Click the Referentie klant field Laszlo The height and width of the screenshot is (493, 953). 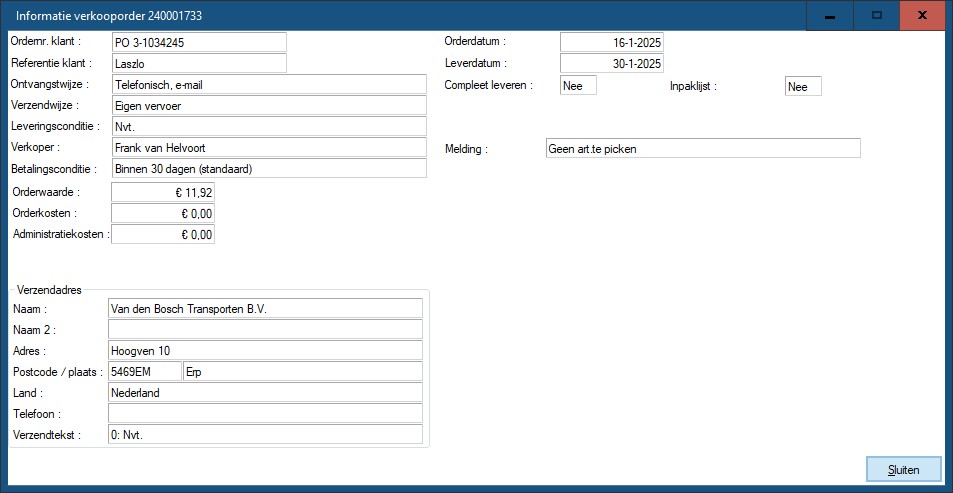(199, 63)
